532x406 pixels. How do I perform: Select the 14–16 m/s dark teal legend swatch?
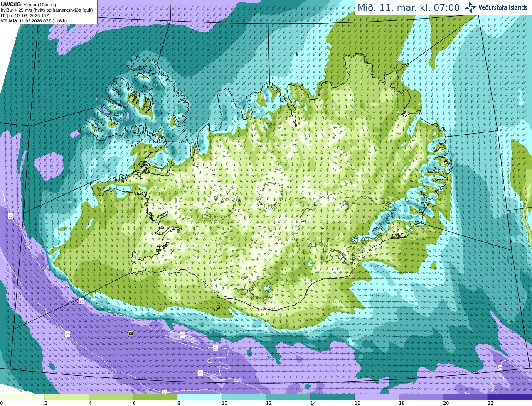tap(332, 397)
